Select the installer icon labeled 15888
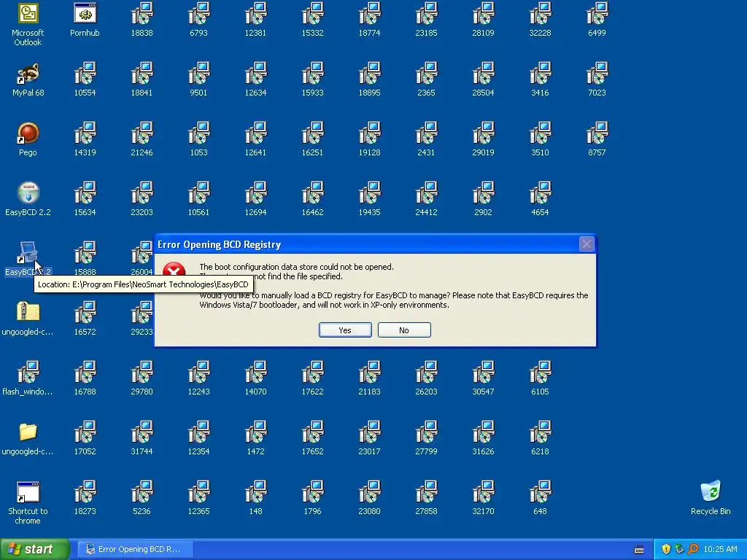The height and width of the screenshot is (560, 747). (x=85, y=252)
